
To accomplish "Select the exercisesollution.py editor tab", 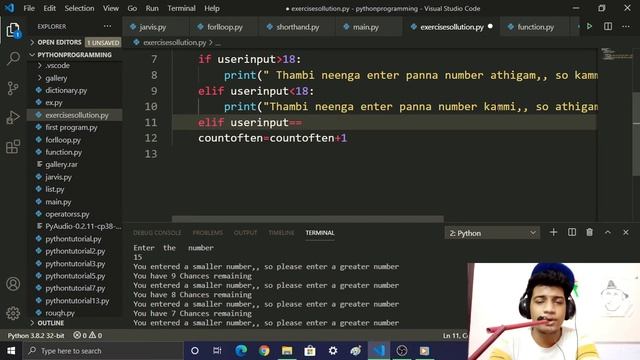I will coord(451,27).
